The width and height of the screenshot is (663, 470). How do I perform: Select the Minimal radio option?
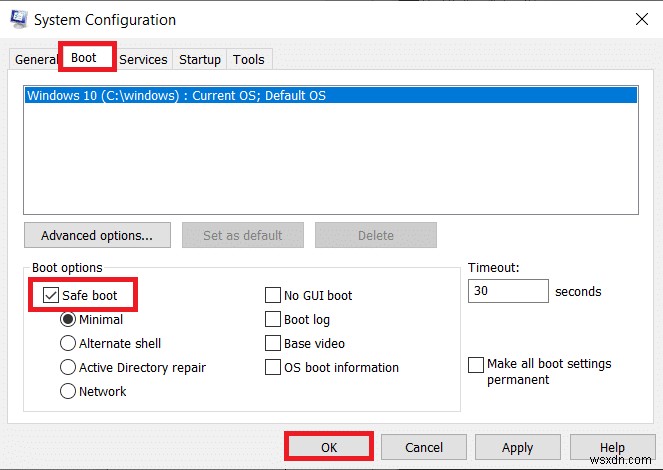click(68, 320)
